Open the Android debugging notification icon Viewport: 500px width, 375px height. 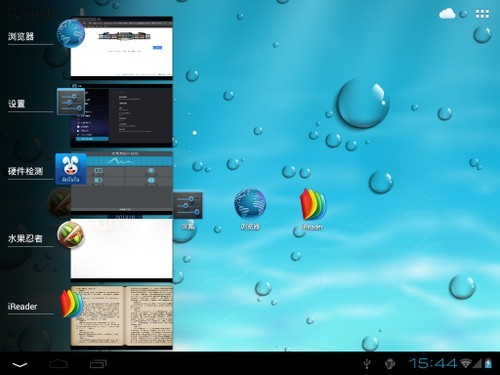[390, 364]
